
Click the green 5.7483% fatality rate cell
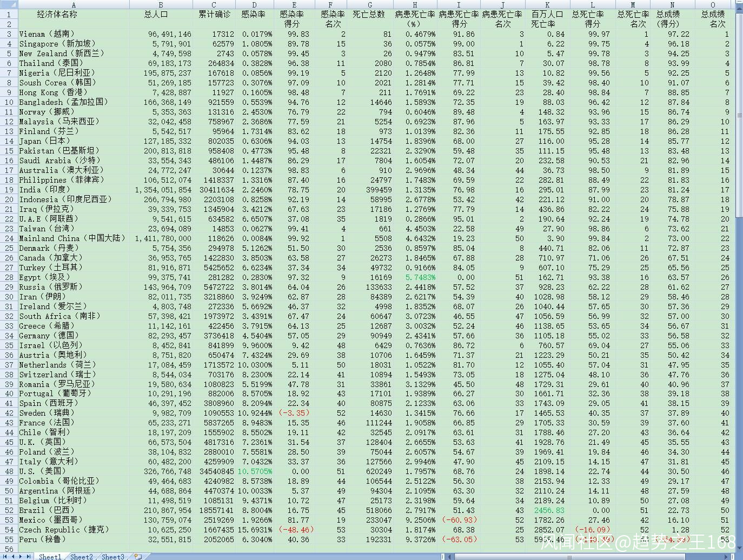pyautogui.click(x=415, y=277)
